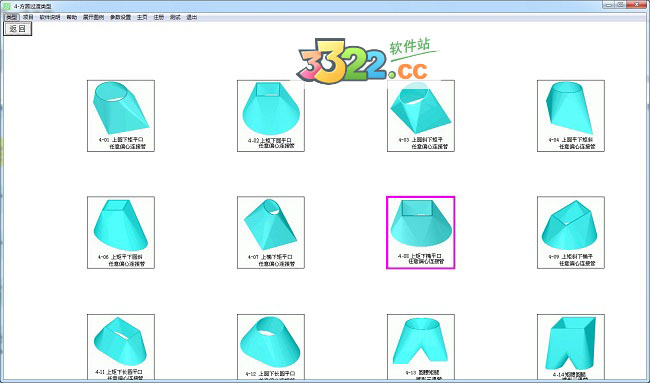Select shape 4-11 square top oblong bottom
Image resolution: width=650 pixels, height=383 pixels.
(121, 347)
